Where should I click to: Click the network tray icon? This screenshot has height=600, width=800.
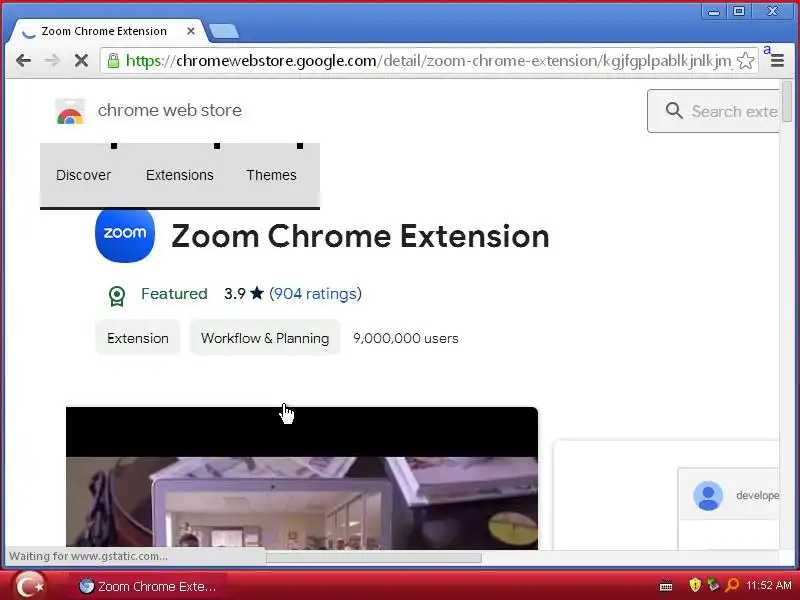point(713,585)
